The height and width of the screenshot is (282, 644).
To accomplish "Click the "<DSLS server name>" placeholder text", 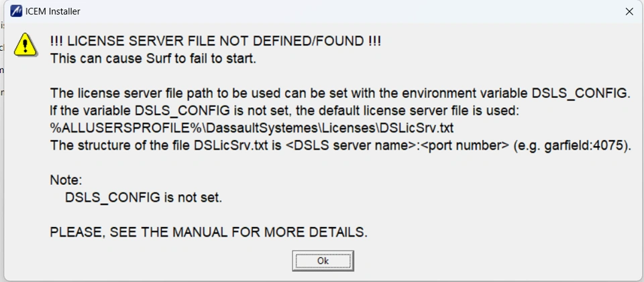I will tap(364, 145).
